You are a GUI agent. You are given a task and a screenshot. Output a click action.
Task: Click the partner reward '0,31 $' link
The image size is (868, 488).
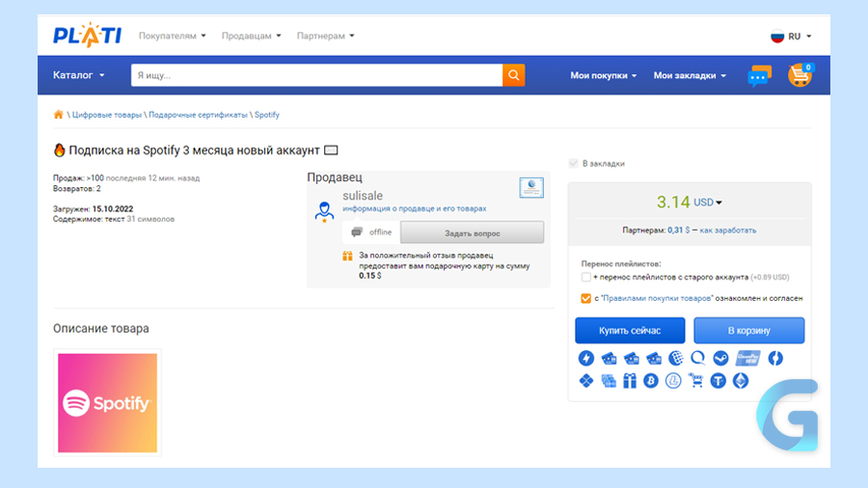(679, 230)
